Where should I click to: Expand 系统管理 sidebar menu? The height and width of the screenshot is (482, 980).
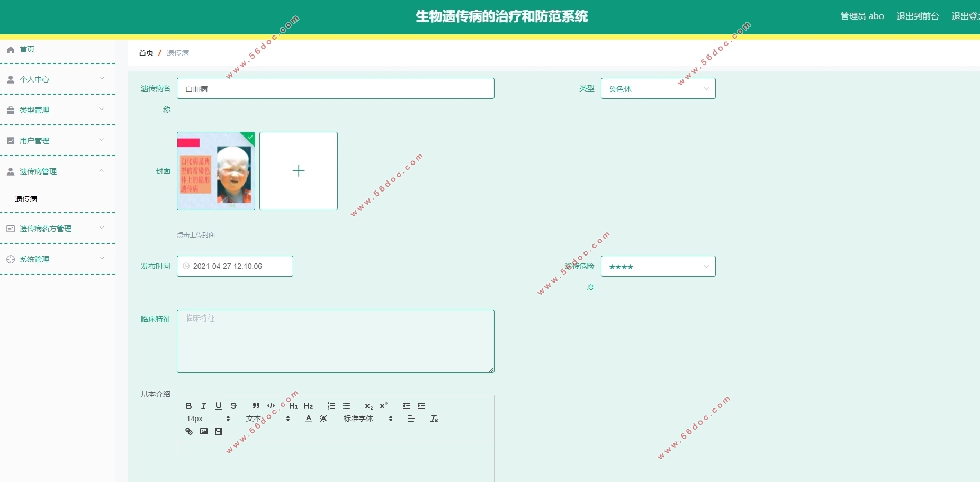[58, 259]
